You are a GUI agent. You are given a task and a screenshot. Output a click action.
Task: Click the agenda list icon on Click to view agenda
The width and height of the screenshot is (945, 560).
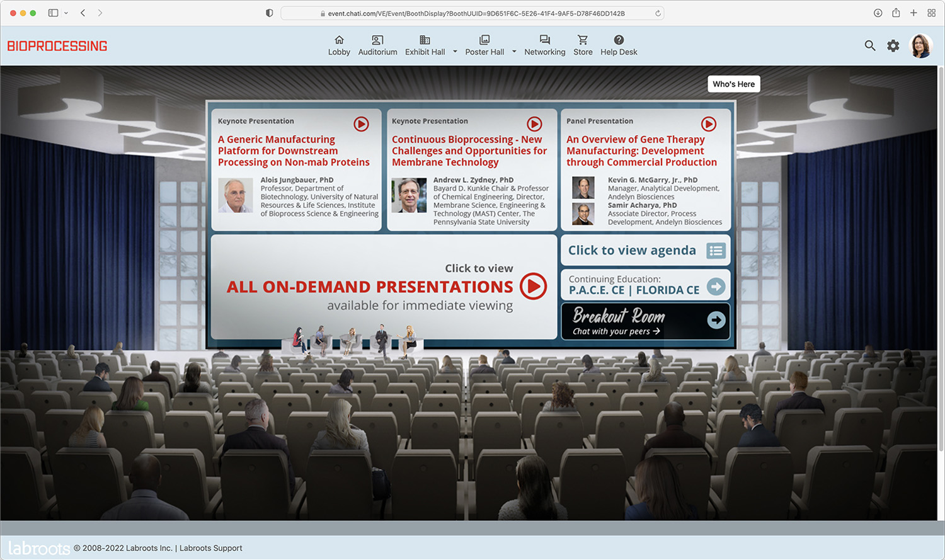tap(716, 250)
